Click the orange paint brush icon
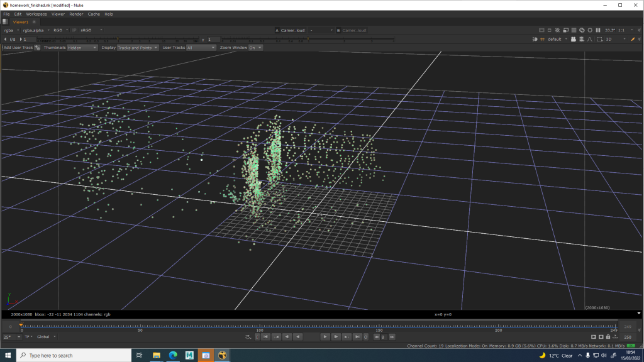The height and width of the screenshot is (362, 644). pos(633,40)
